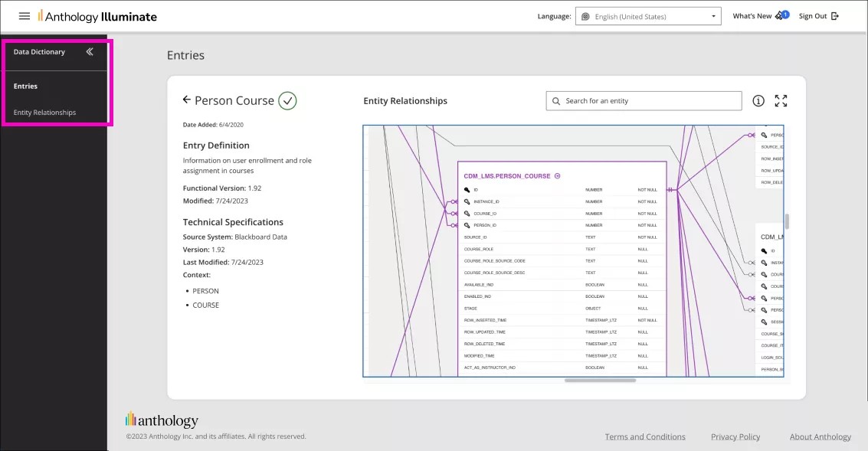Viewport: 868px width, 451px height.
Task: Open the Privacy Policy link
Action: pyautogui.click(x=735, y=436)
